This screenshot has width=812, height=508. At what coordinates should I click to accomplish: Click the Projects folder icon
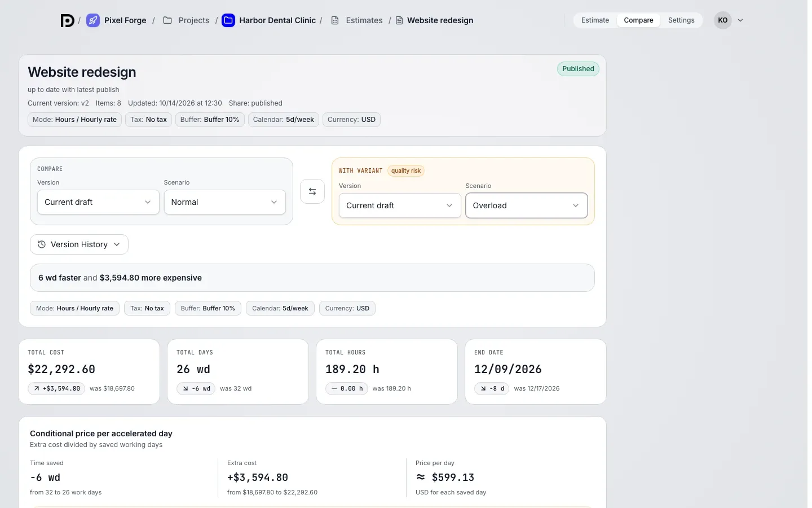point(167,20)
